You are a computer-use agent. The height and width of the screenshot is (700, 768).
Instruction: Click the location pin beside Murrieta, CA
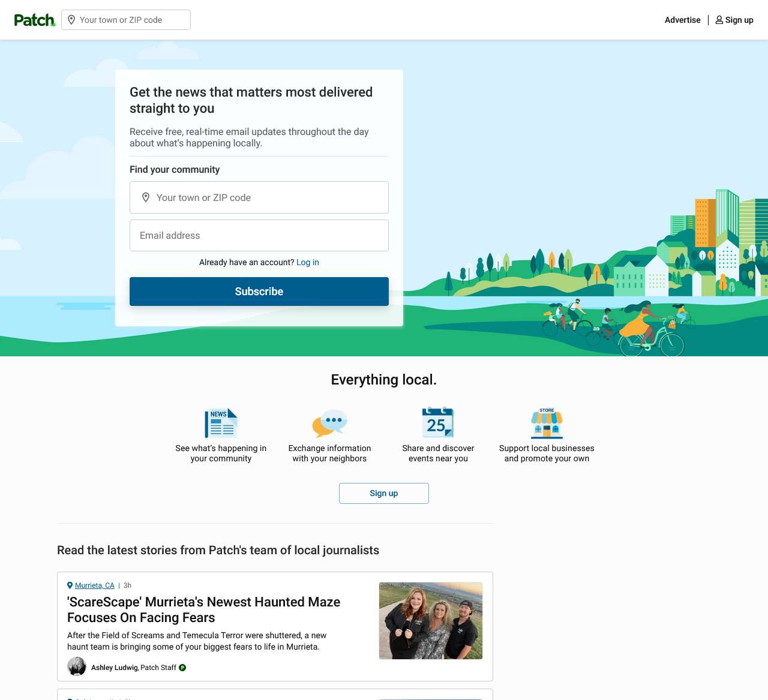click(x=70, y=585)
